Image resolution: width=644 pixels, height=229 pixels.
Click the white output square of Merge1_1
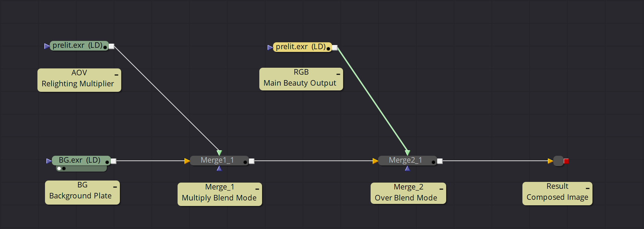pos(252,161)
